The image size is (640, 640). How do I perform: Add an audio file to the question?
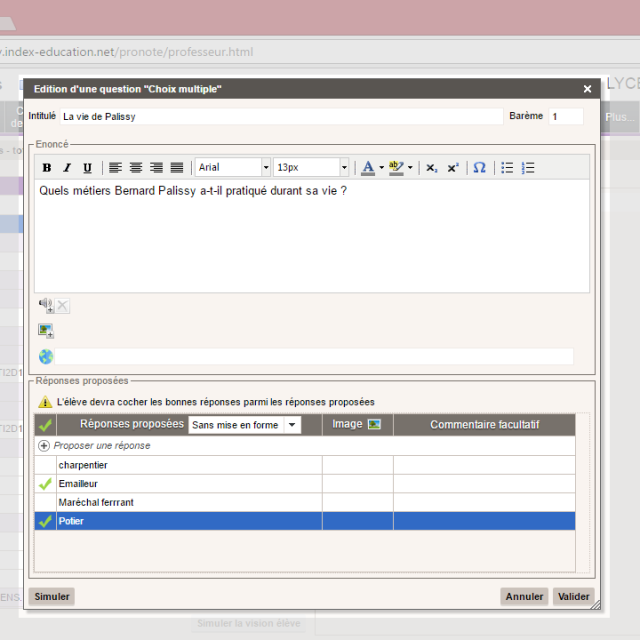(46, 306)
